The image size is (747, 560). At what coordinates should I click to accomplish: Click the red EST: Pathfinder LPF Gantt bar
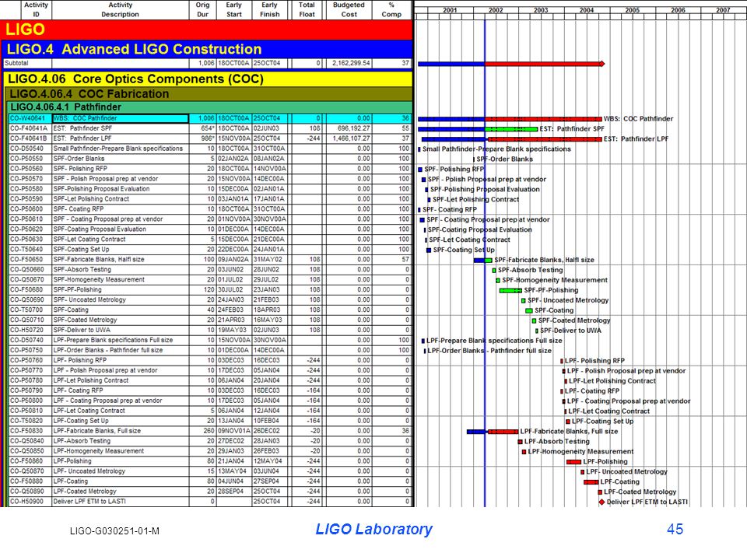coord(545,139)
